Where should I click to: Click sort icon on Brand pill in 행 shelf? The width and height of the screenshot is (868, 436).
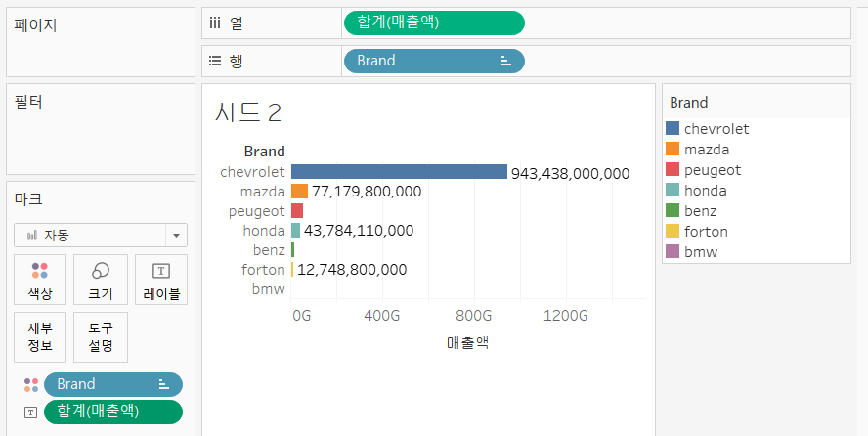click(506, 61)
